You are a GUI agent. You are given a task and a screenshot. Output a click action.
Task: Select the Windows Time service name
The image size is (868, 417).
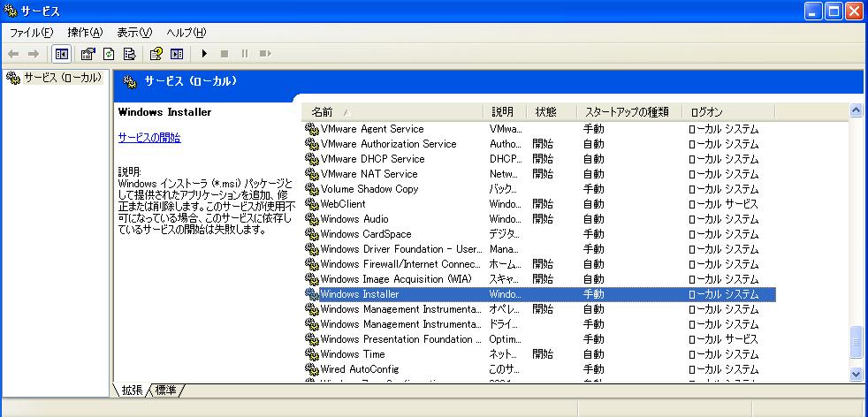point(353,354)
